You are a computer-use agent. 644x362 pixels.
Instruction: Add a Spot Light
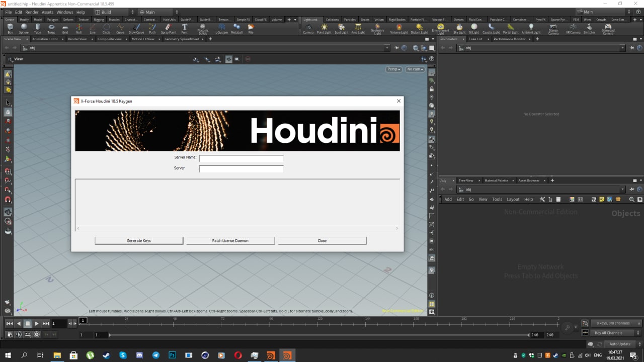[x=341, y=29]
